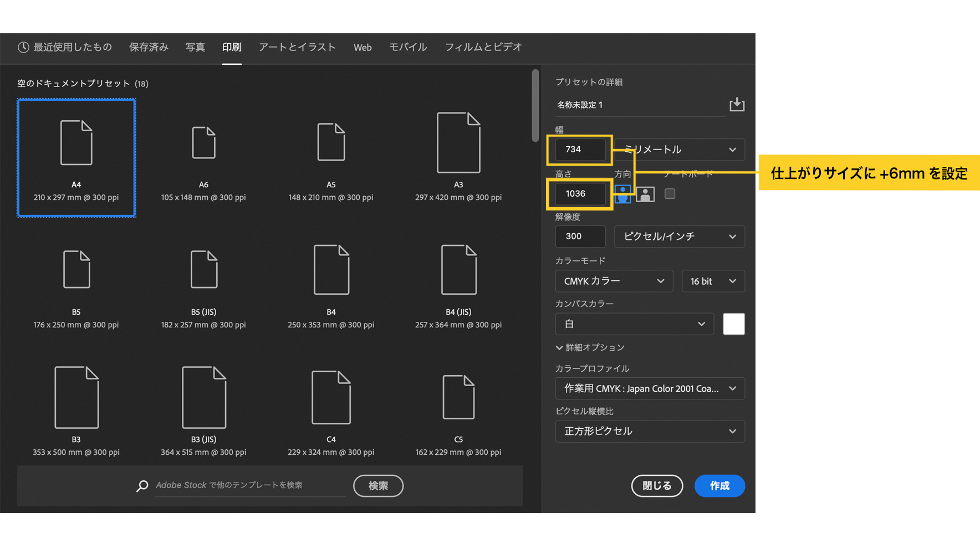Select the B5 (JIS) preset icon
Image resolution: width=980 pixels, height=554 pixels.
click(203, 269)
